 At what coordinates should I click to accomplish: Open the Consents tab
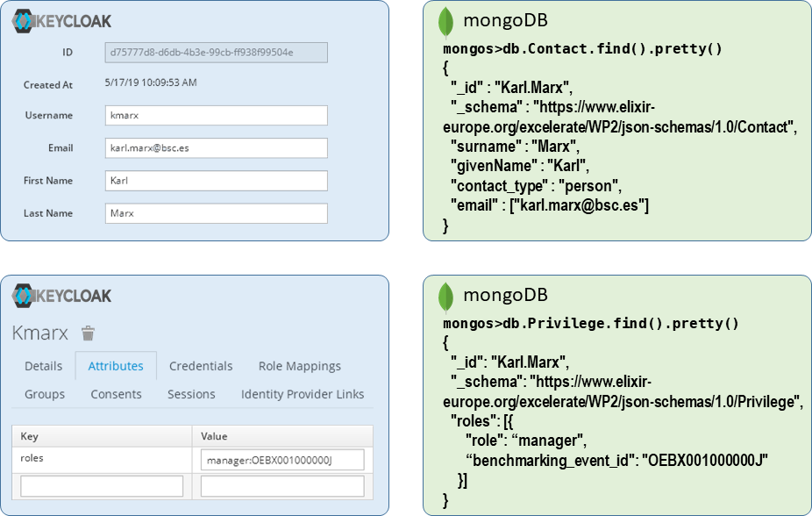point(116,394)
